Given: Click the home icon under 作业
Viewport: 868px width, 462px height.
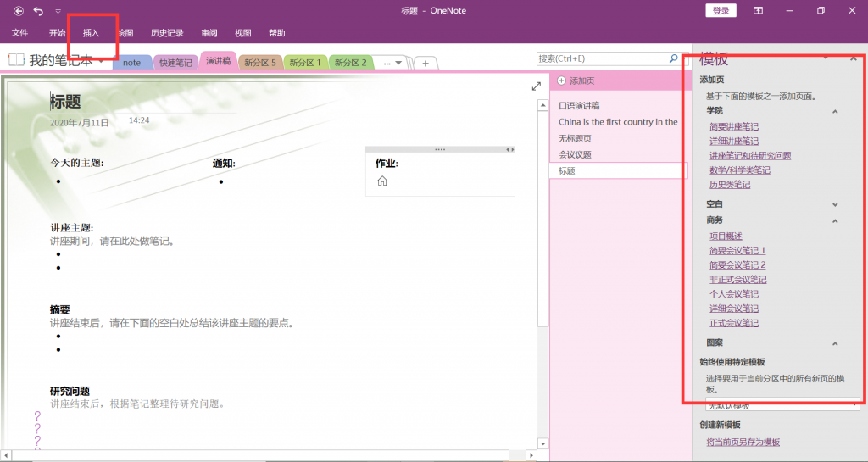Looking at the screenshot, I should coord(382,181).
